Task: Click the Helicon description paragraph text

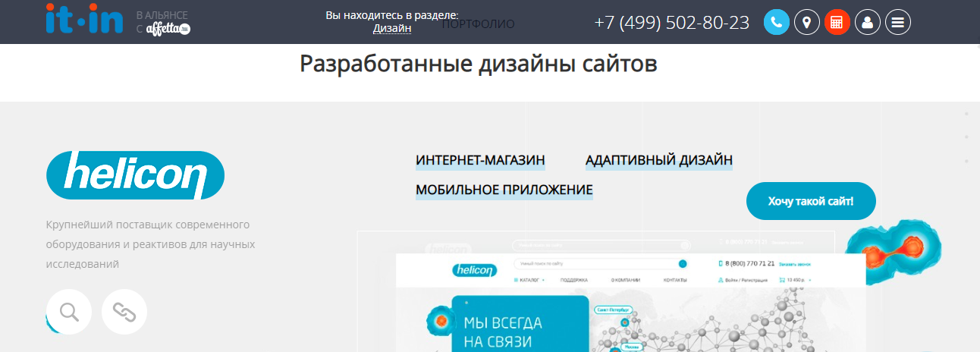Action: tap(150, 244)
